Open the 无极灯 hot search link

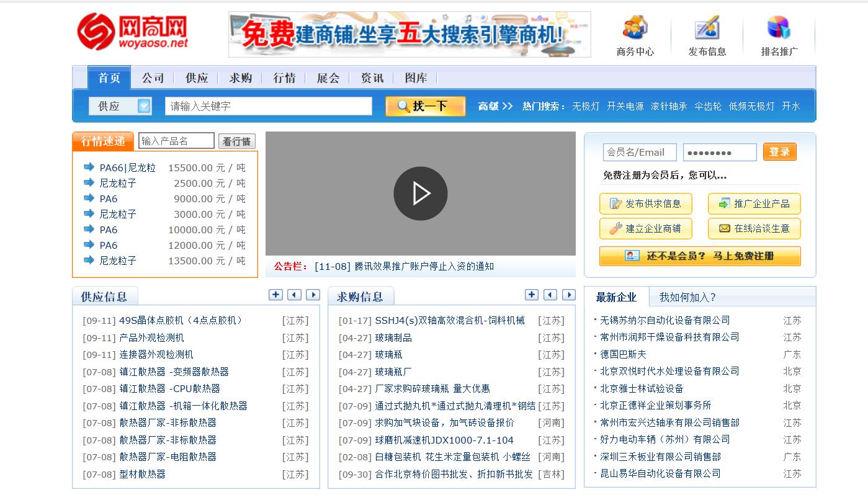[x=586, y=106]
